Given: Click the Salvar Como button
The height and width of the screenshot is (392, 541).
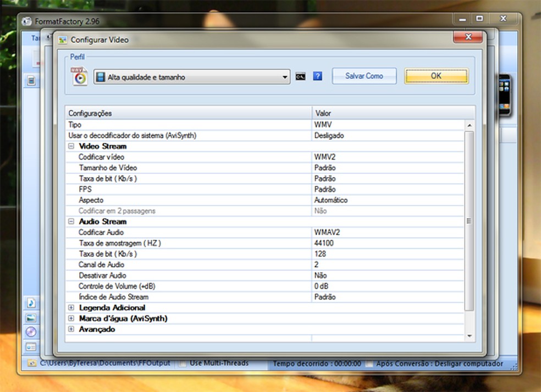Looking at the screenshot, I should coord(365,76).
